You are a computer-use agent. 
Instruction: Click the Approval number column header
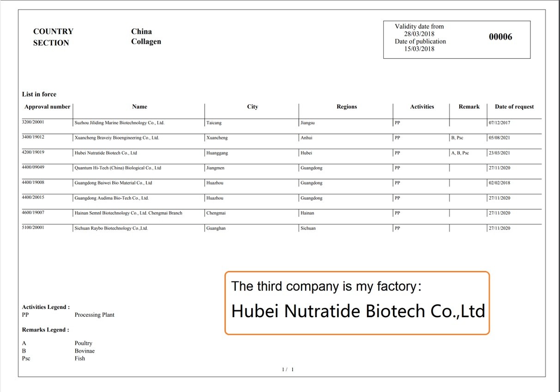pyautogui.click(x=47, y=107)
